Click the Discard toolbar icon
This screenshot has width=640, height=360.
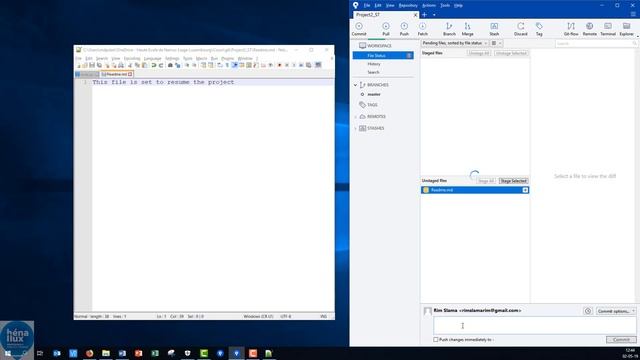[520, 29]
